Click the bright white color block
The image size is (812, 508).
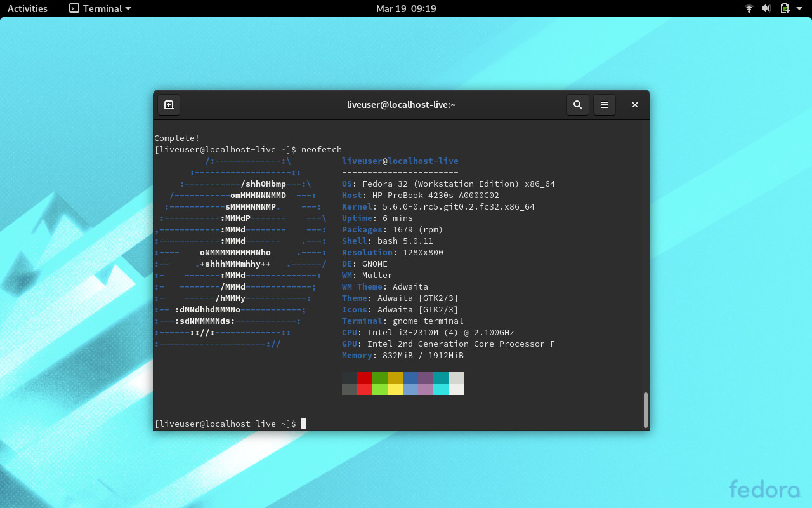[456, 389]
